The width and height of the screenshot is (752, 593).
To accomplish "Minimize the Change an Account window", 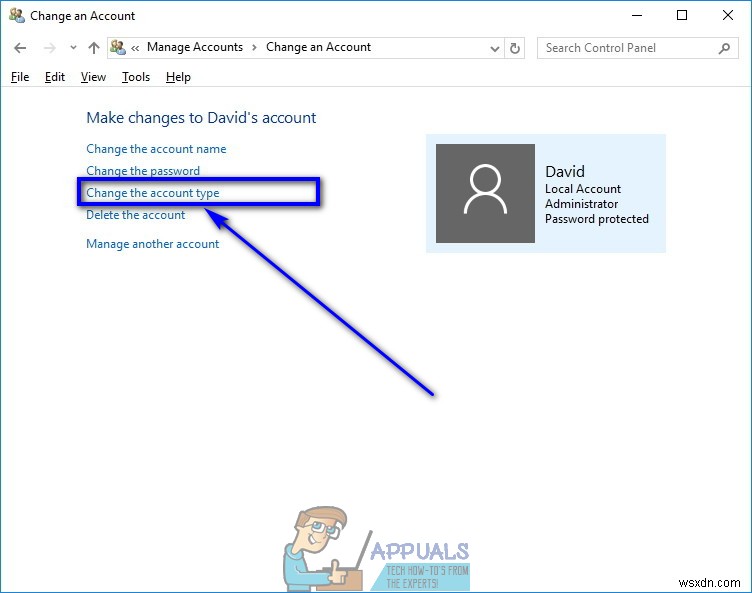I will (x=637, y=16).
